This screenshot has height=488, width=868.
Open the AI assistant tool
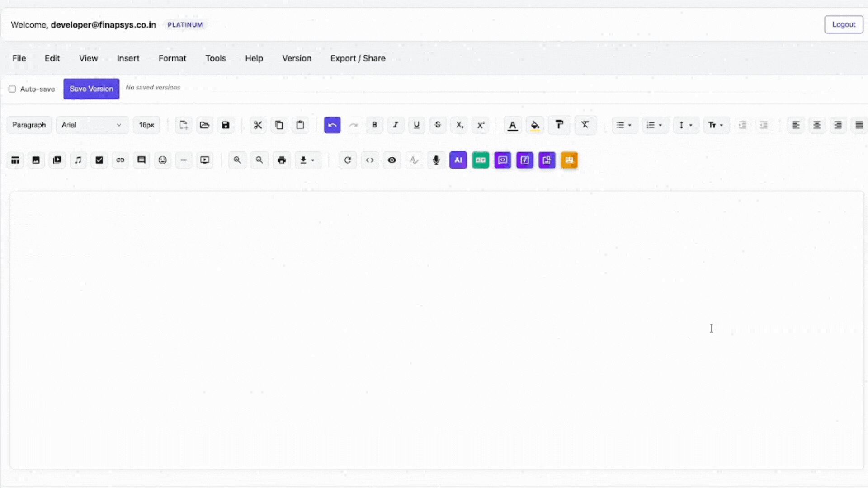(x=458, y=160)
